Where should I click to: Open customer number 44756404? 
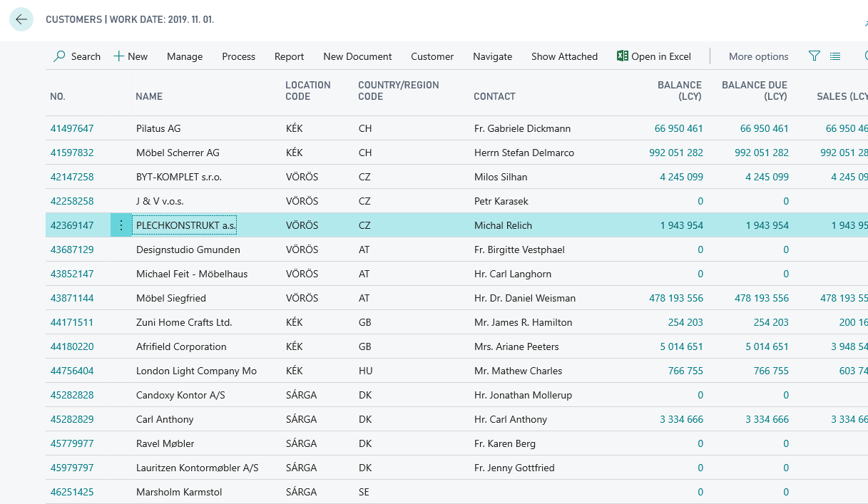coord(72,371)
